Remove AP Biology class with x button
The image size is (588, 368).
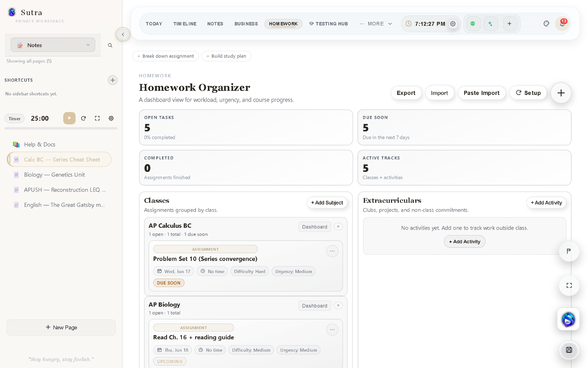click(x=338, y=305)
